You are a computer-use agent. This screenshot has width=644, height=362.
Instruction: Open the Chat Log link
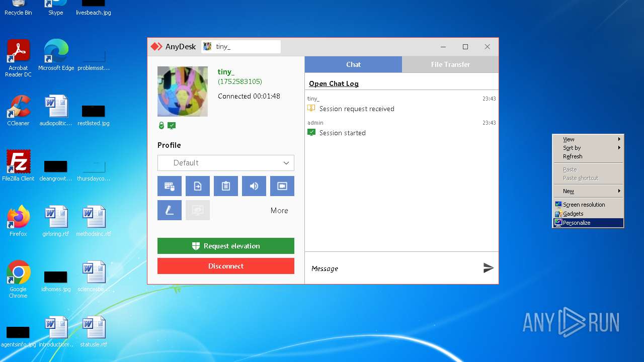[x=334, y=83]
